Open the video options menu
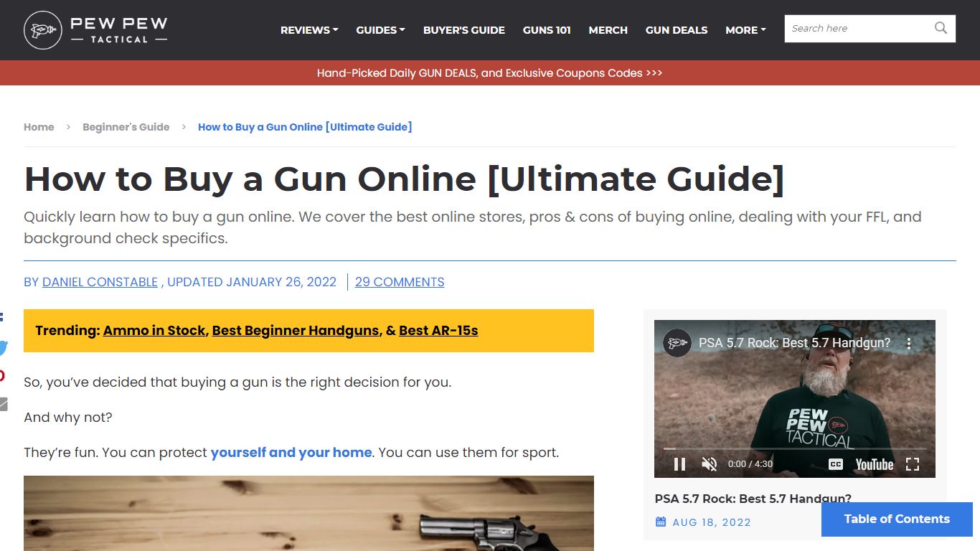The width and height of the screenshot is (980, 551). [x=909, y=343]
